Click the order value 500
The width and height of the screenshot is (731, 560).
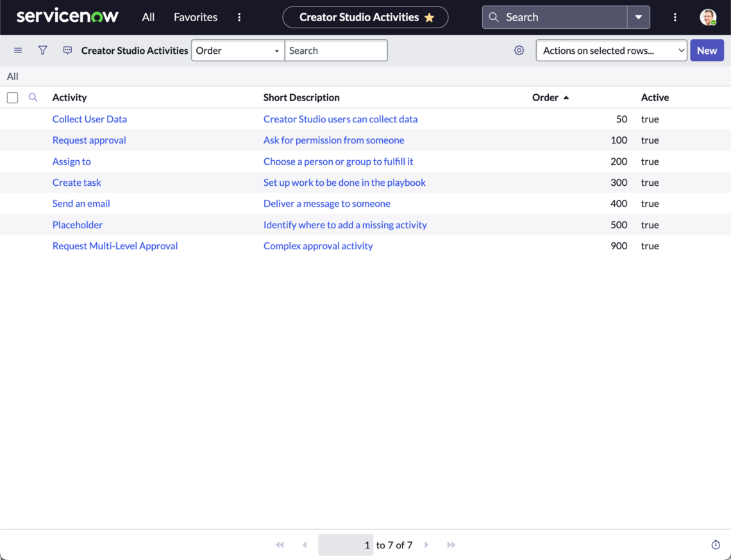click(x=619, y=225)
